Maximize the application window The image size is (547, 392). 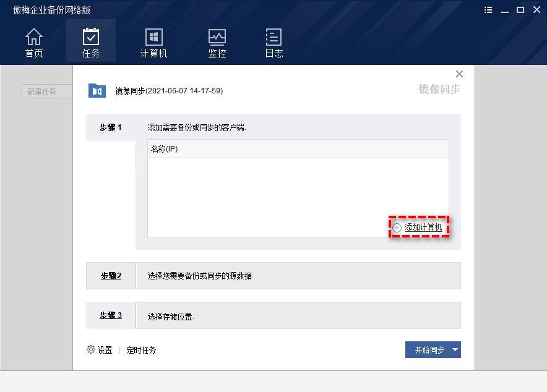click(520, 10)
